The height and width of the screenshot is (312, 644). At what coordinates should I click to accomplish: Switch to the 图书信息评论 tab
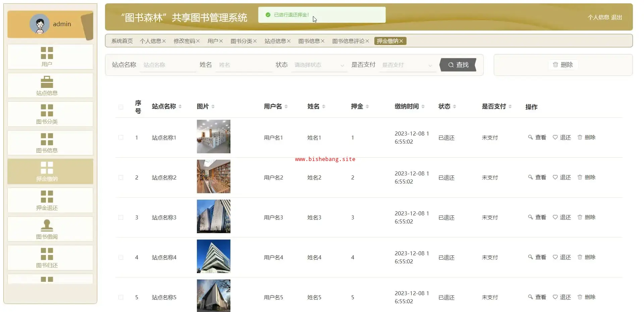pos(348,41)
